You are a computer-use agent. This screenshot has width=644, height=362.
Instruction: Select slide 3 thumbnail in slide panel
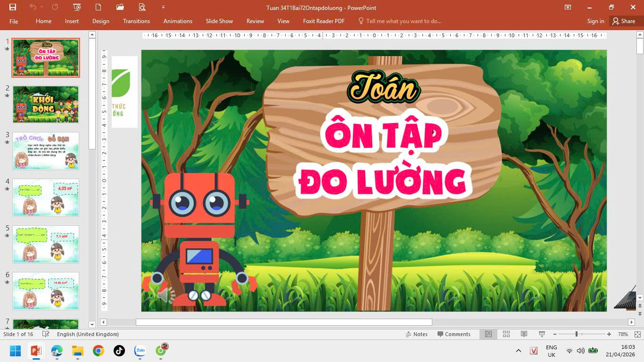[x=46, y=151]
